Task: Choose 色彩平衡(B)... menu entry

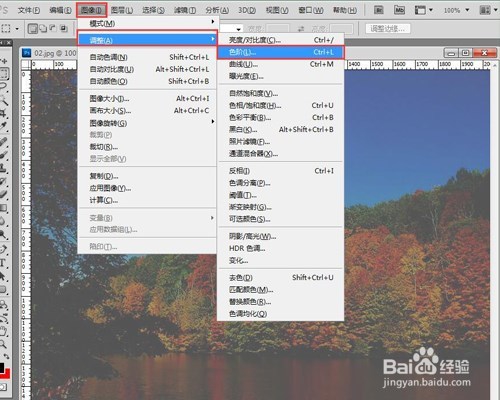Action: (281, 118)
